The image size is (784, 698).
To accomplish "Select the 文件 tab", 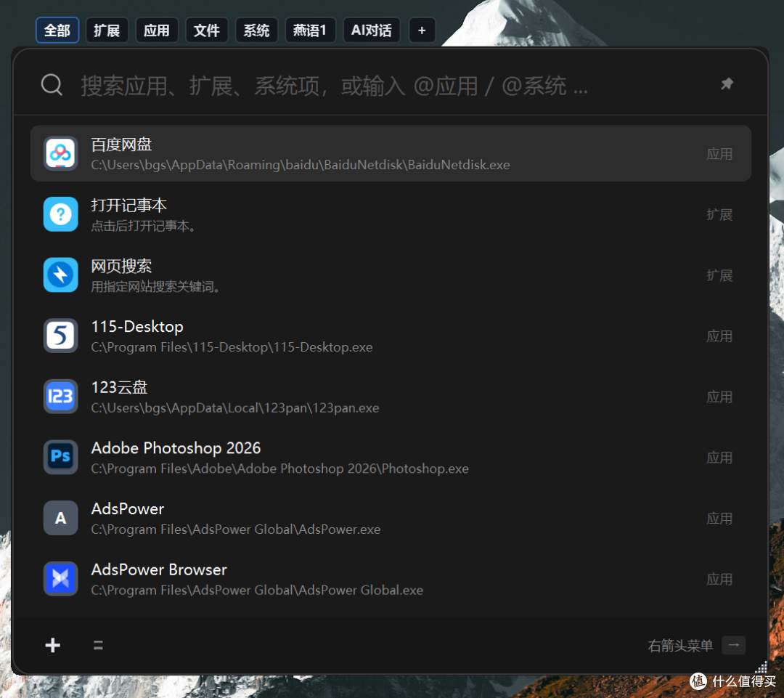I will (x=206, y=31).
